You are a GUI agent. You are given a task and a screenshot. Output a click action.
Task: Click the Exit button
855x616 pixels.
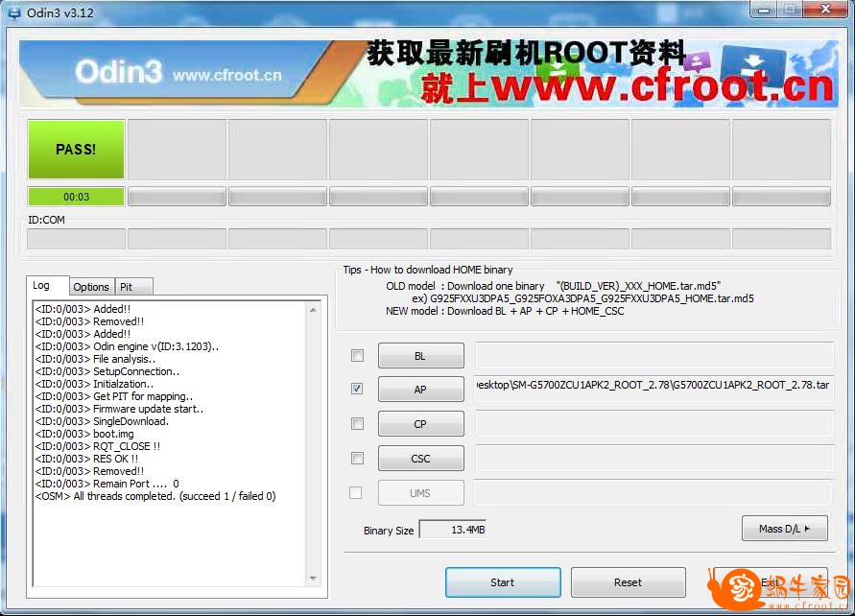point(771,582)
